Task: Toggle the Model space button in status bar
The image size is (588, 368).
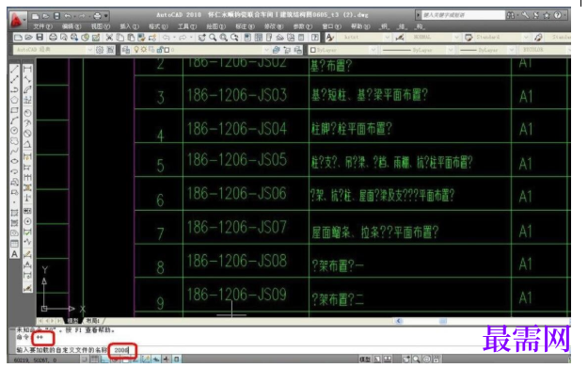Action: click(364, 360)
